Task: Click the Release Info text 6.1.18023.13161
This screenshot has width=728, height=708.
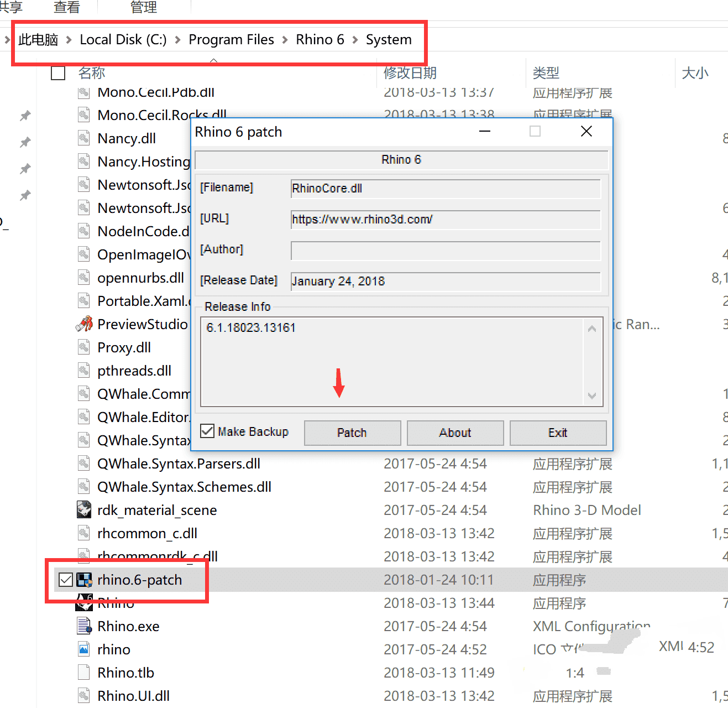Action: pyautogui.click(x=251, y=327)
